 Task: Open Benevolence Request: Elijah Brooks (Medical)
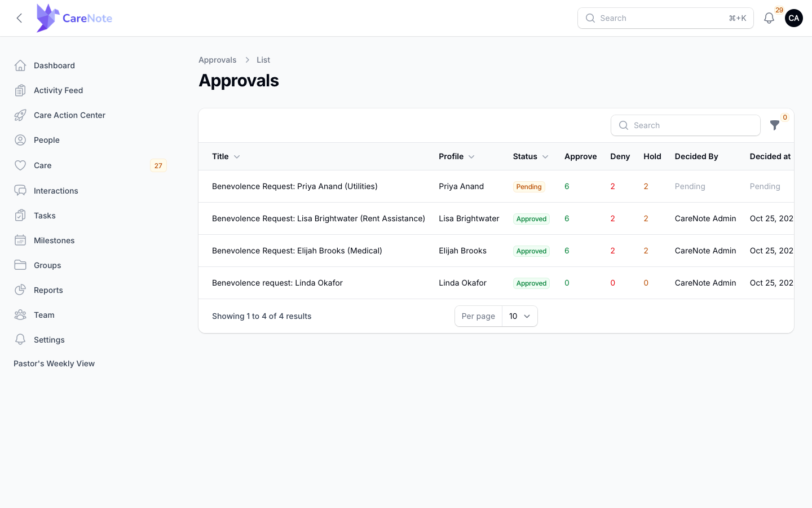click(297, 251)
